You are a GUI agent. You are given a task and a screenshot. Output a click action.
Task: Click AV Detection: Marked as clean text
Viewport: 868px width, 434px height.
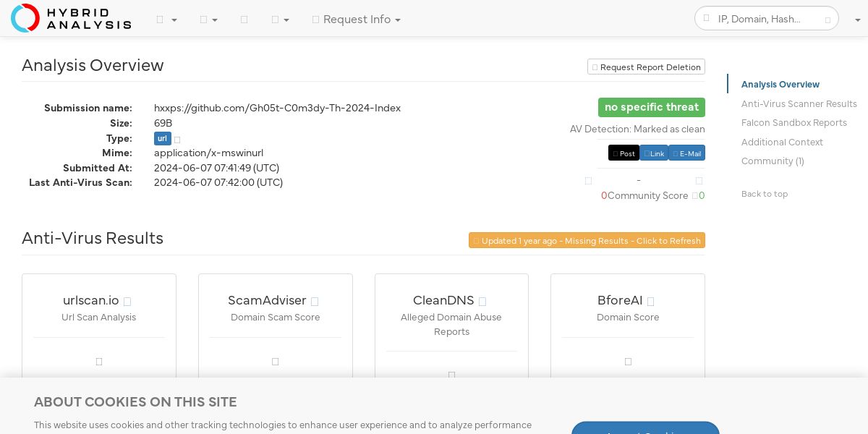pos(637,129)
